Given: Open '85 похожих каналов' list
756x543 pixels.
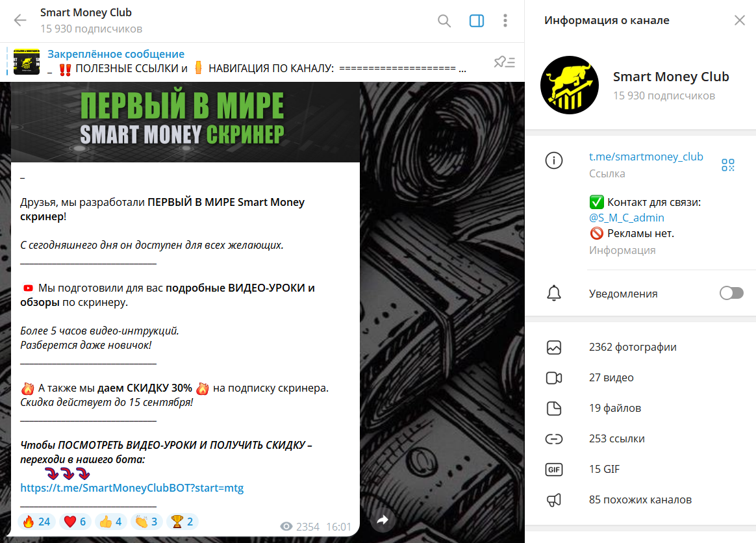Looking at the screenshot, I should [x=640, y=499].
